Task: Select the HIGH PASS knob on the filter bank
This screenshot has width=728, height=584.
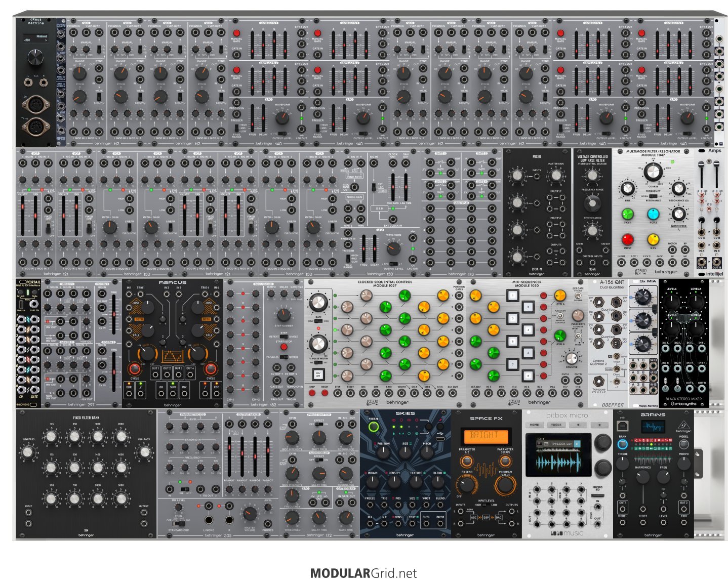Action: point(144,452)
